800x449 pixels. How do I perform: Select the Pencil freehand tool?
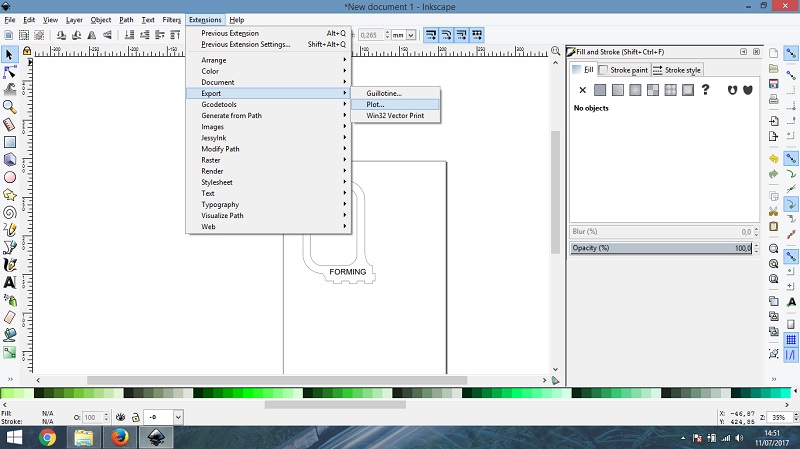point(9,230)
